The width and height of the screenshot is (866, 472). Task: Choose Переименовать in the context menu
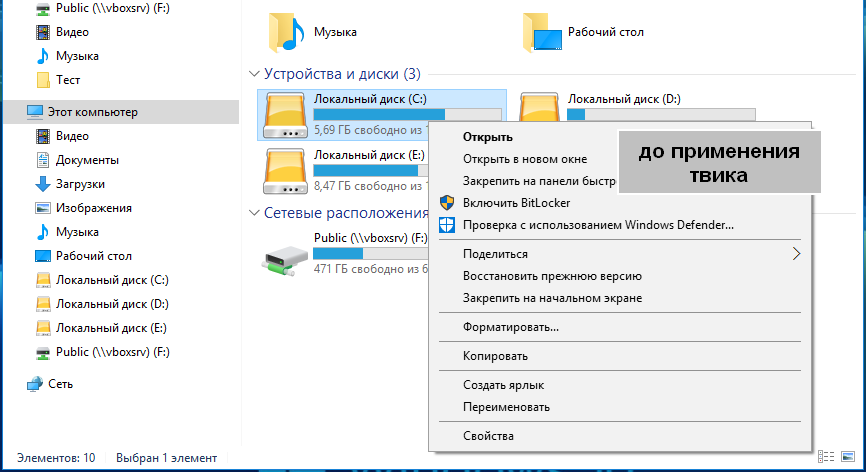tap(506, 407)
